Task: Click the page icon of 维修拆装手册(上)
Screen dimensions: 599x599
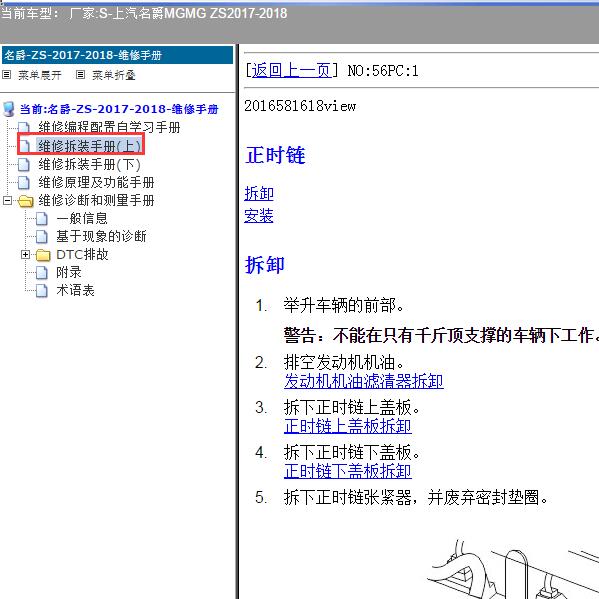Action: pyautogui.click(x=25, y=146)
